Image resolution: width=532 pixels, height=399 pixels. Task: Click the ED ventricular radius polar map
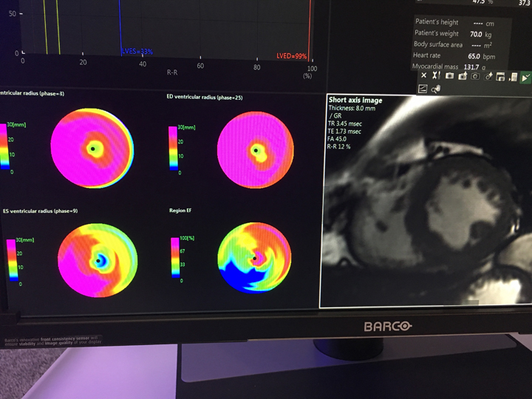(x=256, y=150)
